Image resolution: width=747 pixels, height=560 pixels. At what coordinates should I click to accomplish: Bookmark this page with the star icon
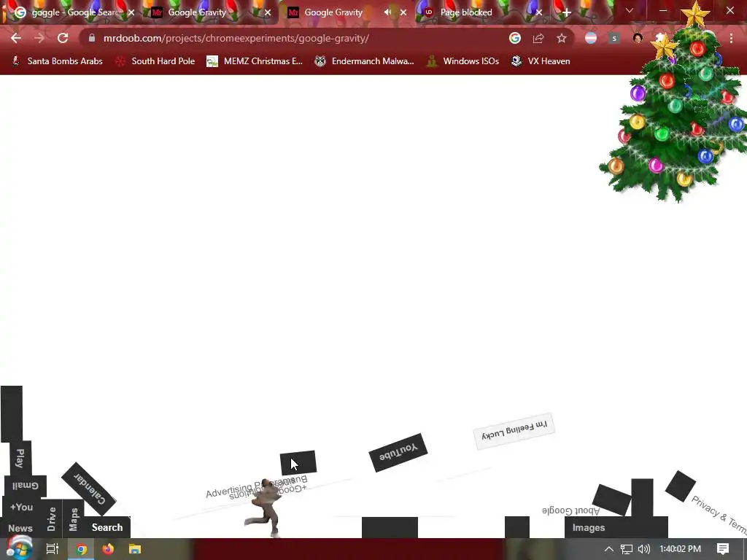coord(562,38)
